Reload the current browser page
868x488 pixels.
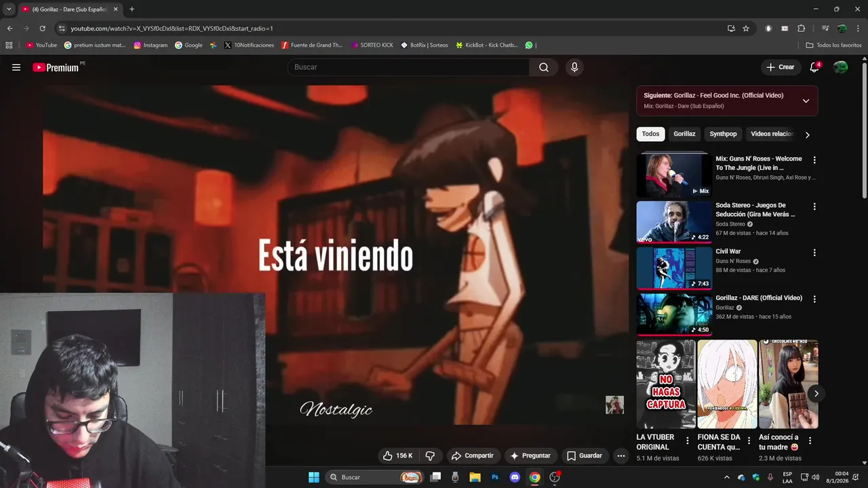[x=42, y=28]
